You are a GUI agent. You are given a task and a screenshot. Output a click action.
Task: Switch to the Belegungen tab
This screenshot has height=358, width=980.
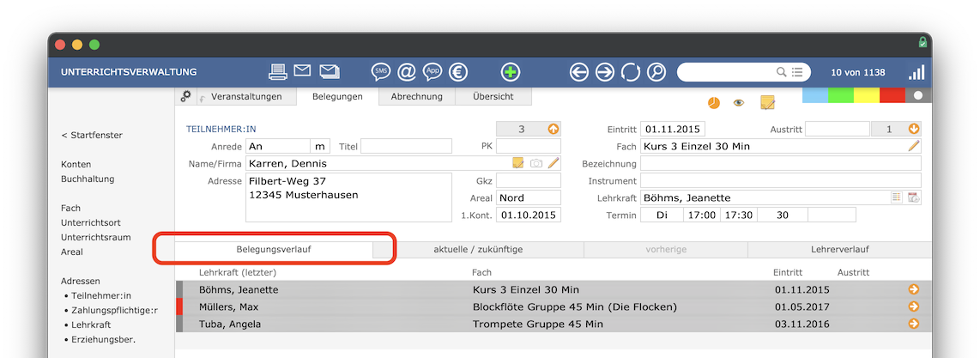point(337,97)
